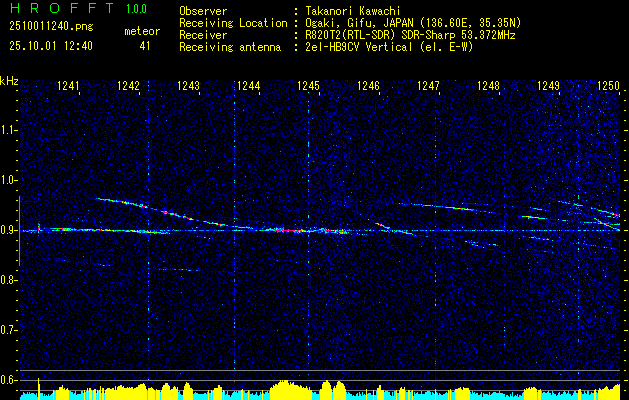Select the file name 2510011240.png
The height and width of the screenshot is (400, 629).
click(x=51, y=27)
